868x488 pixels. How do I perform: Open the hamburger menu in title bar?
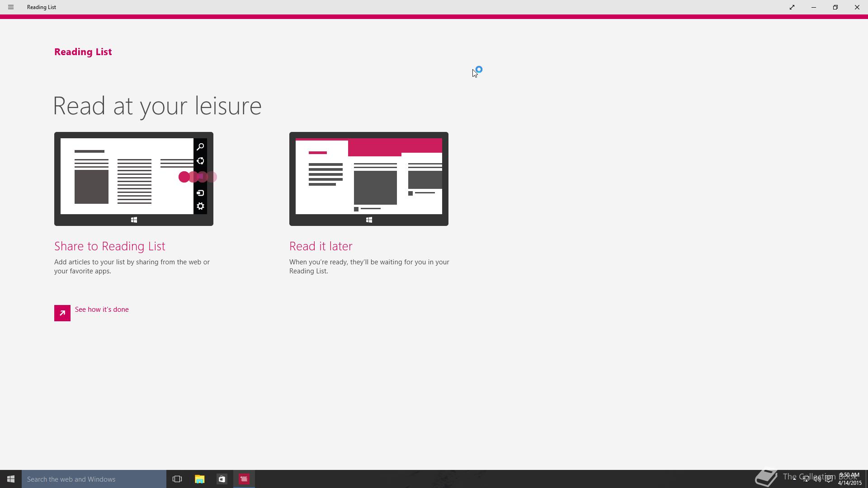(x=11, y=7)
